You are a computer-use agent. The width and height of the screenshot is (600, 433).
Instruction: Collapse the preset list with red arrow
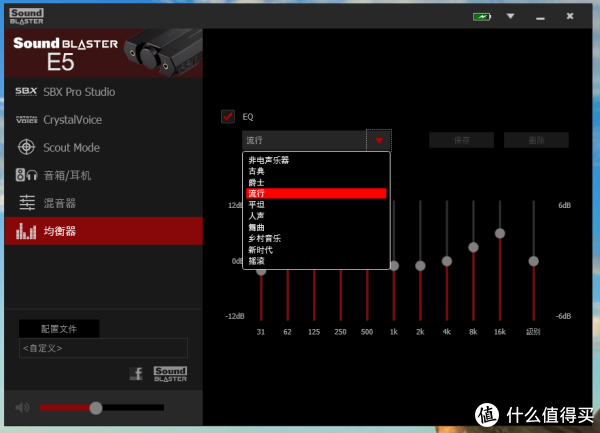tap(379, 140)
